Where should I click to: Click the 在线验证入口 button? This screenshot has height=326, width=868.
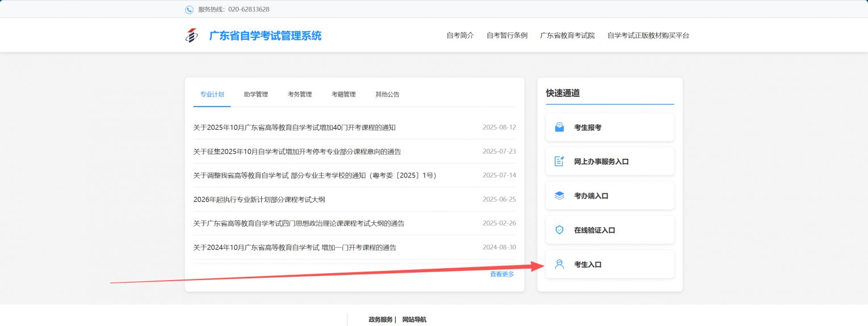tap(610, 230)
